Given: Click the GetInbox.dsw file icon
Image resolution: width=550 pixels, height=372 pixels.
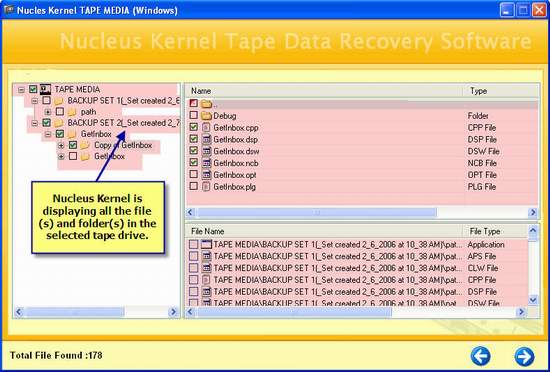Looking at the screenshot, I should (207, 151).
